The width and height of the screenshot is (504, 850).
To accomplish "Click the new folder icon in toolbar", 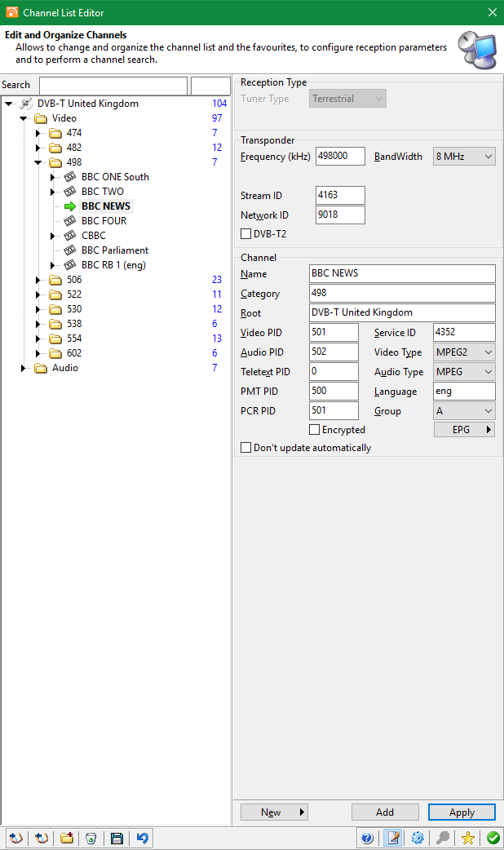I will [67, 838].
